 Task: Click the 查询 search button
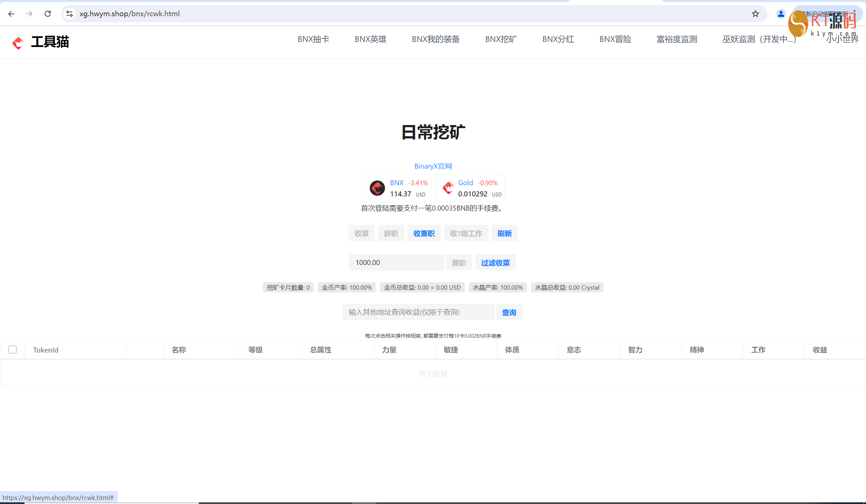[508, 312]
